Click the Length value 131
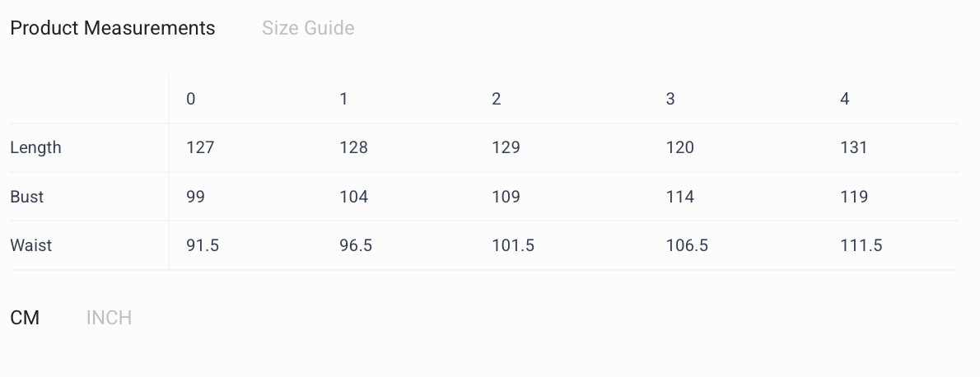980x377 pixels. click(853, 148)
